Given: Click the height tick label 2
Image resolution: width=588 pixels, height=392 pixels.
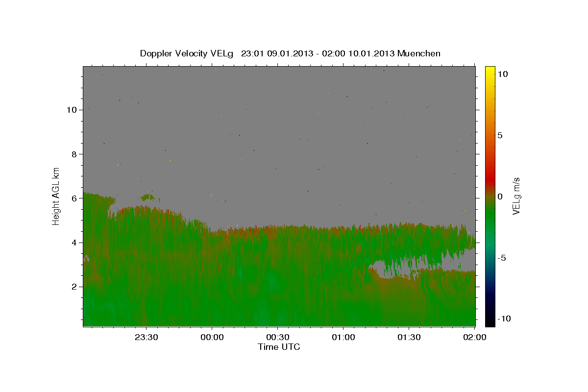Looking at the screenshot, I should point(73,286).
